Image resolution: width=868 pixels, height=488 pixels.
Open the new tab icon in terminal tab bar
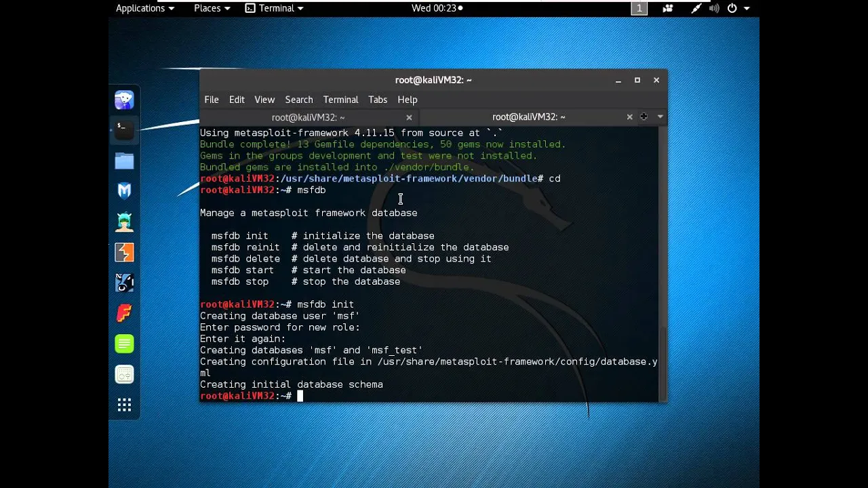point(644,117)
